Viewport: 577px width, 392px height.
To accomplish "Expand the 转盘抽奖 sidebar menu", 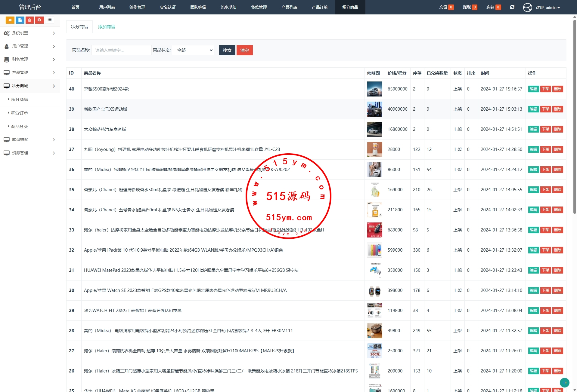I will pyautogui.click(x=29, y=140).
